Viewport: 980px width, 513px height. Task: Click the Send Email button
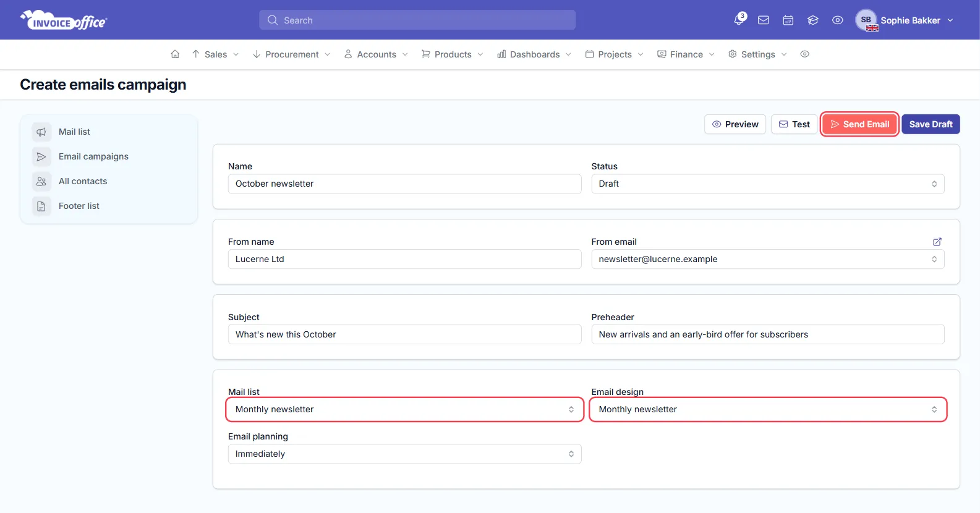(x=860, y=124)
